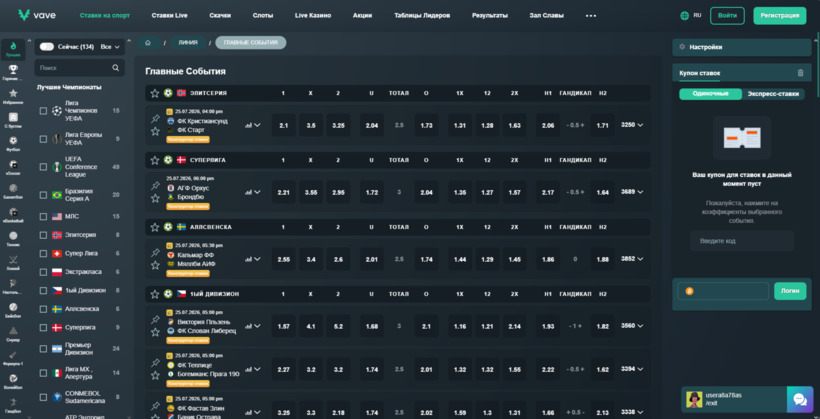Image resolution: width=820 pixels, height=419 pixels.
Task: Expand 3250 more markets for Кристиансунд
Action: [632, 125]
